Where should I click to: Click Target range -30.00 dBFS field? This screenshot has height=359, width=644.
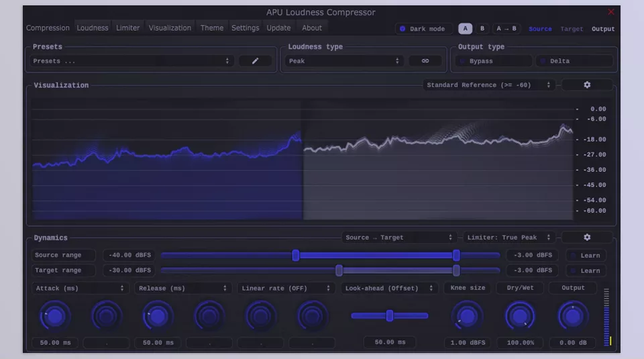pyautogui.click(x=129, y=270)
